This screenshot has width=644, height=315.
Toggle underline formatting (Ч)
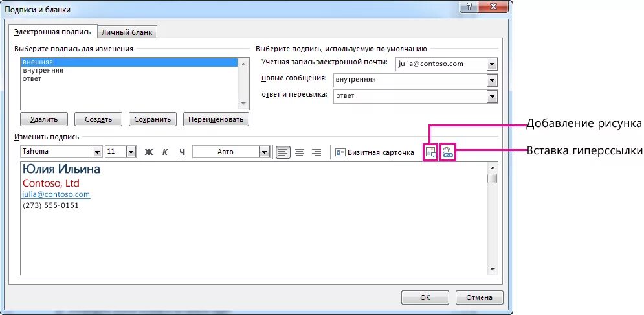[183, 152]
